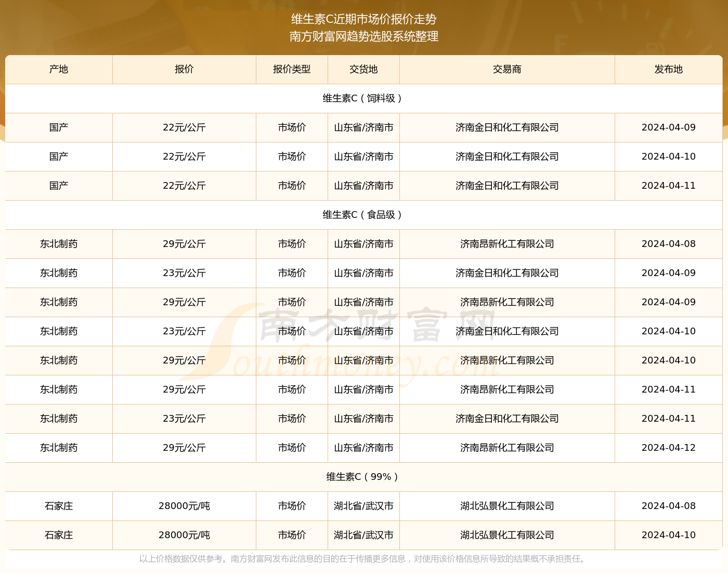Click 国产 in the 2024-04-11 row
The image size is (728, 573).
[x=59, y=186]
